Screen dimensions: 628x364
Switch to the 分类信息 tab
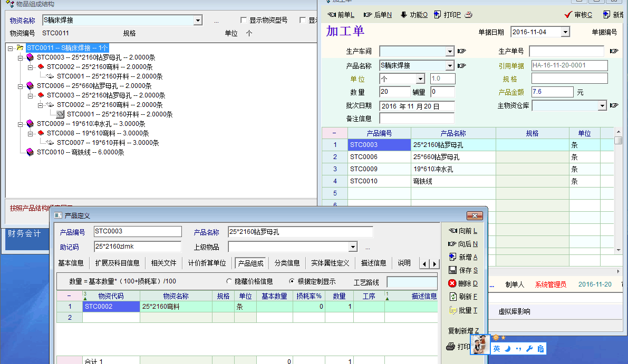(287, 263)
